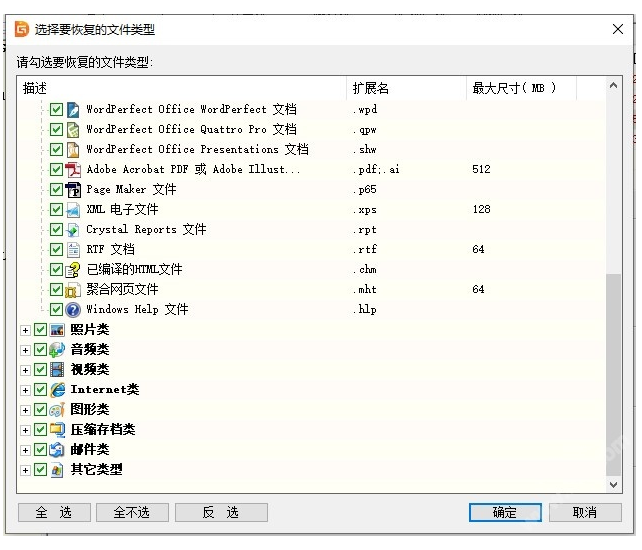
Task: Select the 64 max size for .mht
Action: click(478, 290)
